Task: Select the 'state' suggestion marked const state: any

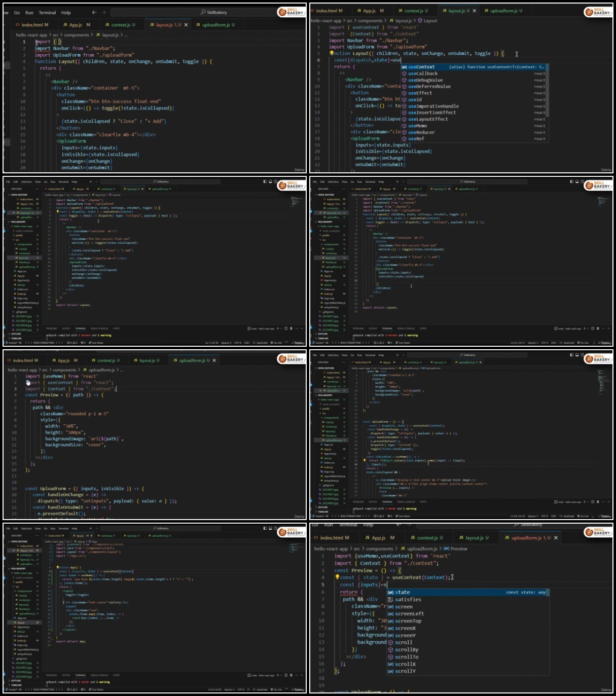Action: (x=467, y=592)
